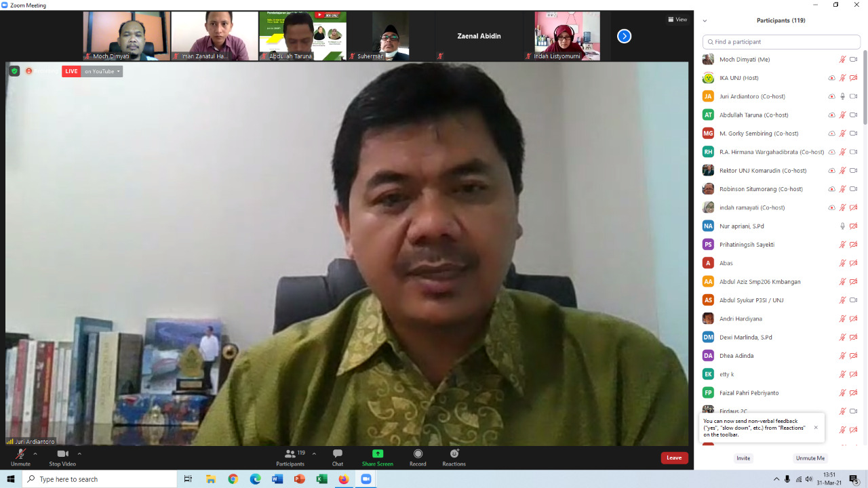Open Task View from the taskbar

(x=188, y=479)
